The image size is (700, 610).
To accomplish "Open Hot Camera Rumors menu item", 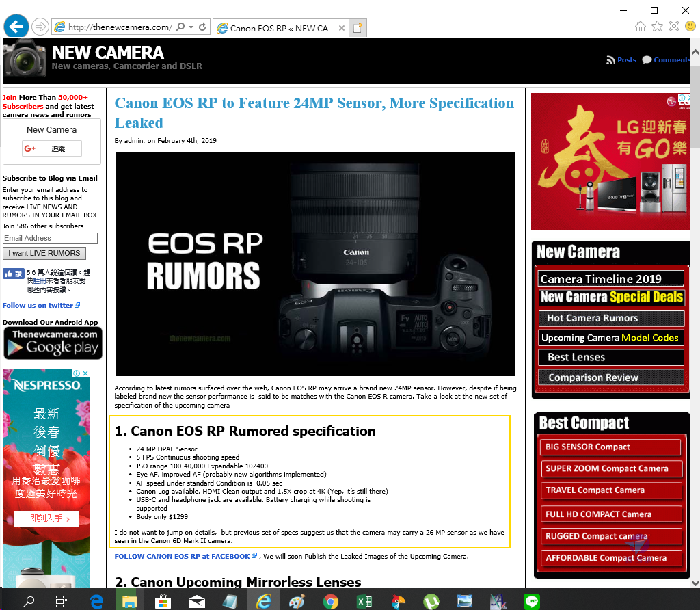I will coord(610,319).
